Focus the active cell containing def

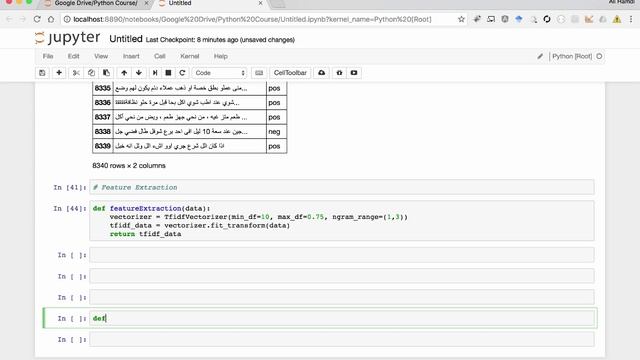[x=342, y=318]
